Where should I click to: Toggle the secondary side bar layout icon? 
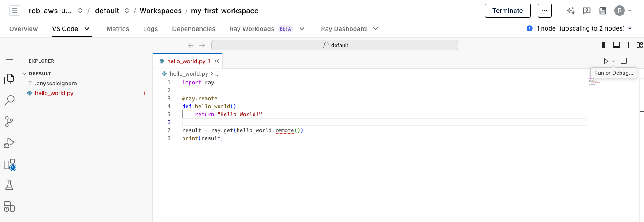(628, 45)
